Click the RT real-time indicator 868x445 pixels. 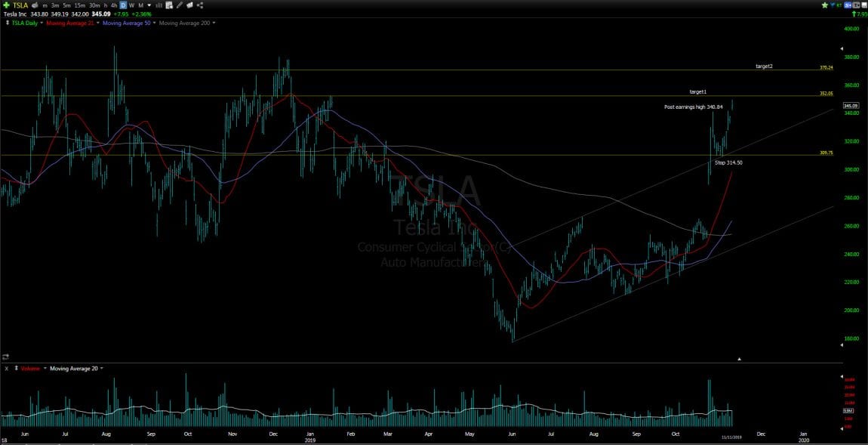click(x=839, y=5)
